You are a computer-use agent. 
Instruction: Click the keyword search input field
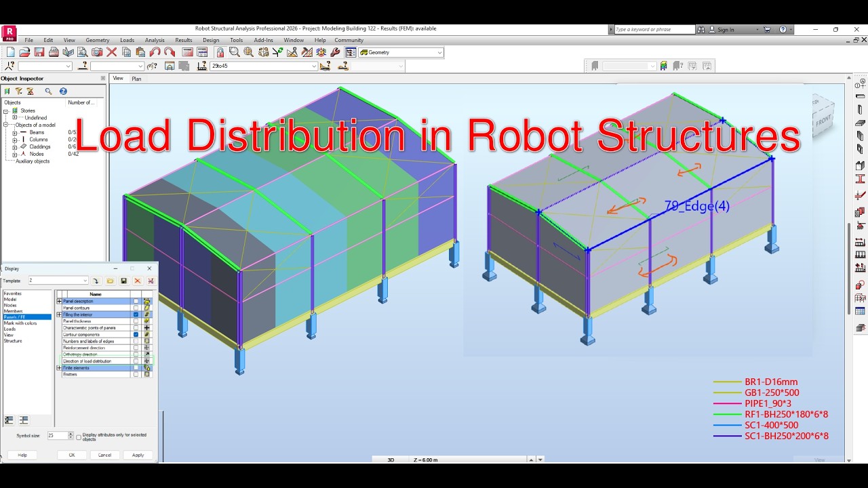(x=654, y=29)
